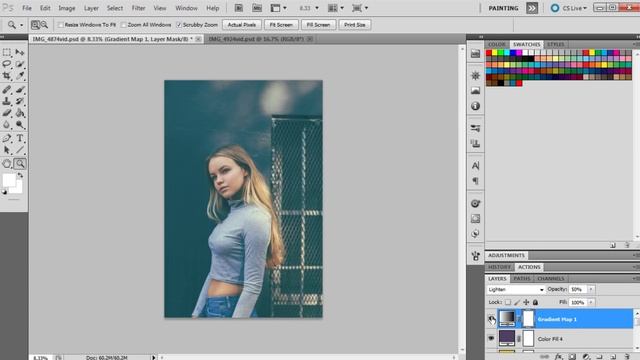Open the Filter menu
The height and width of the screenshot is (360, 640).
138,8
